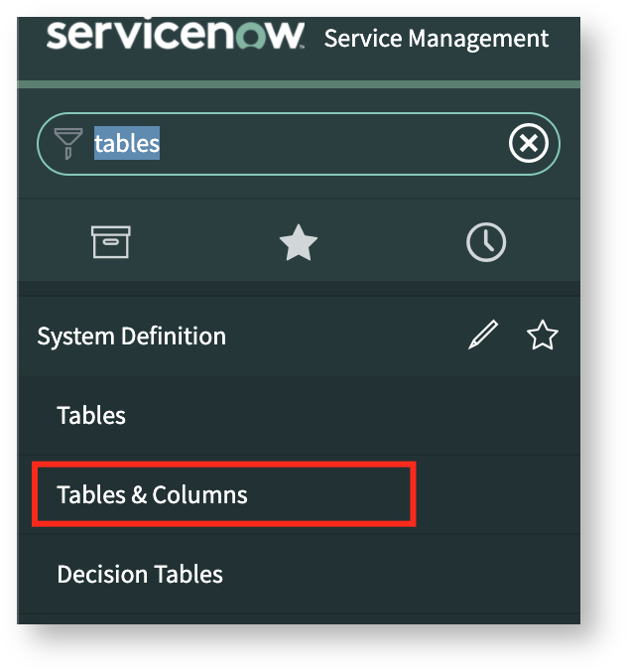Choose Decision Tables at bottom of list
The width and height of the screenshot is (628, 672).
click(140, 574)
